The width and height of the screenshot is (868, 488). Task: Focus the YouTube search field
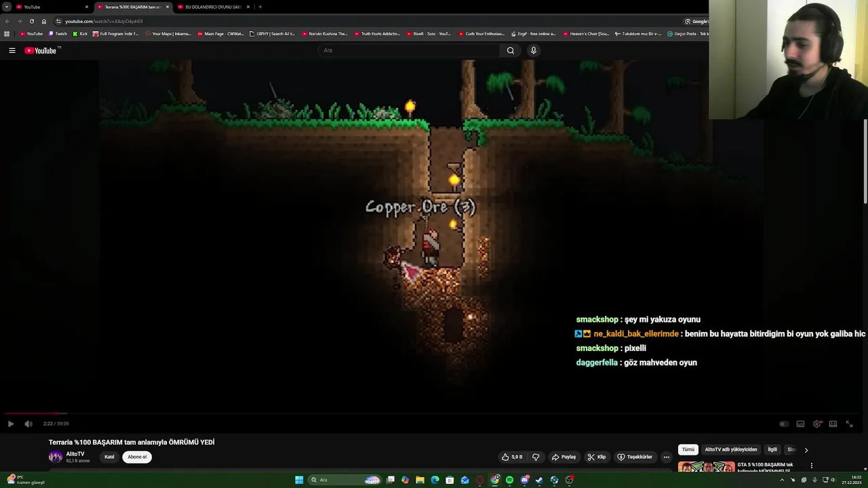click(x=410, y=50)
